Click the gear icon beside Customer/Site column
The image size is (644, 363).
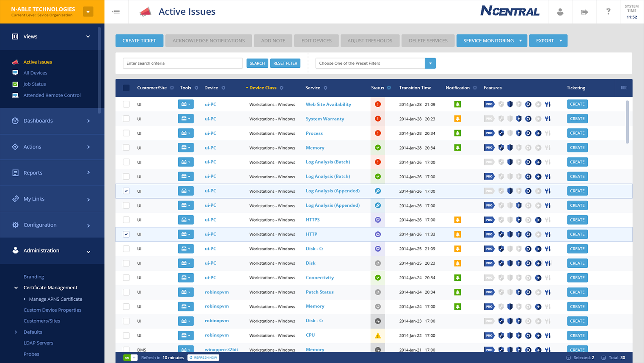point(172,88)
